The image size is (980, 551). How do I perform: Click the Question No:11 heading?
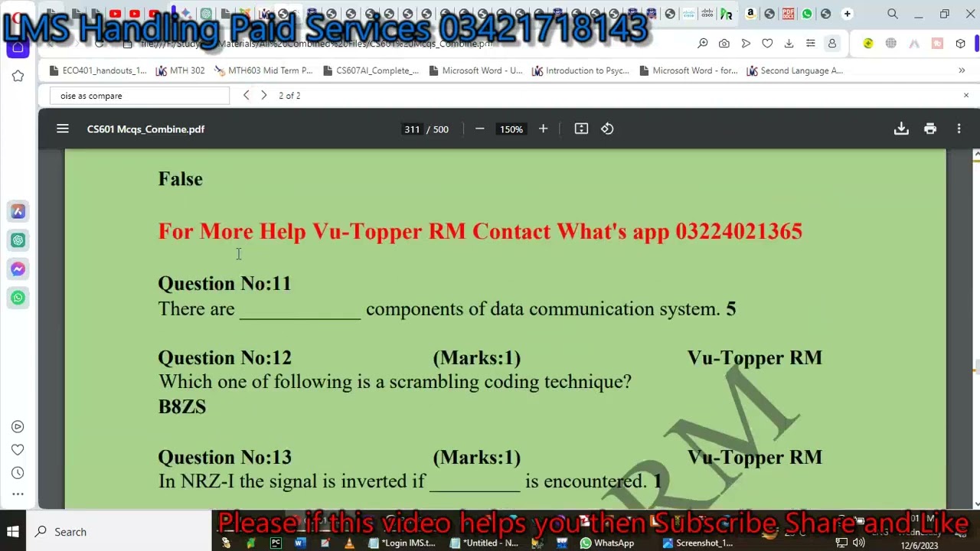[224, 284]
